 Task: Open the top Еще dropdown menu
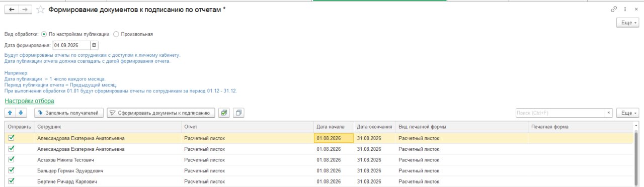[x=627, y=23]
